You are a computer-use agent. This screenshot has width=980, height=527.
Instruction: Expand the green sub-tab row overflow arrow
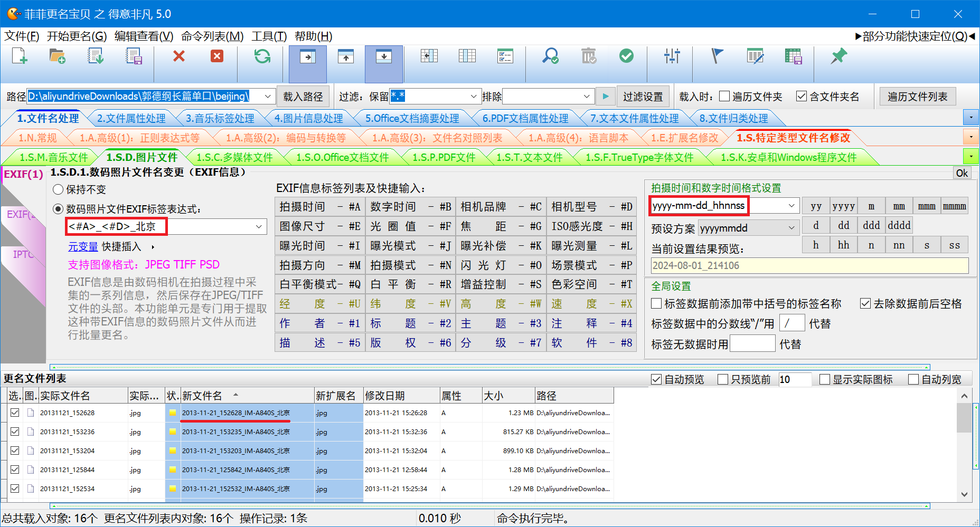(x=971, y=156)
